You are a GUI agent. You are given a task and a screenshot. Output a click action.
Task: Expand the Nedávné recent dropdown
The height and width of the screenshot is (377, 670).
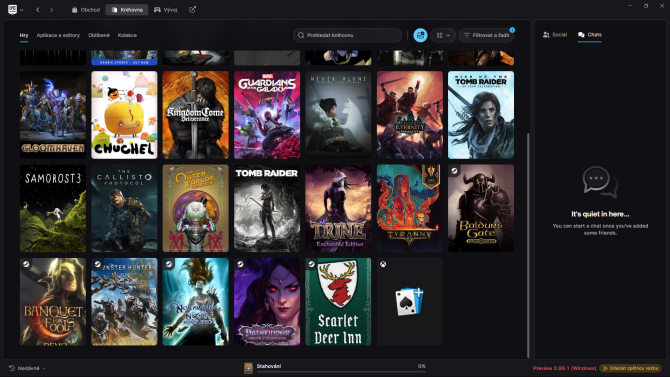tap(28, 368)
